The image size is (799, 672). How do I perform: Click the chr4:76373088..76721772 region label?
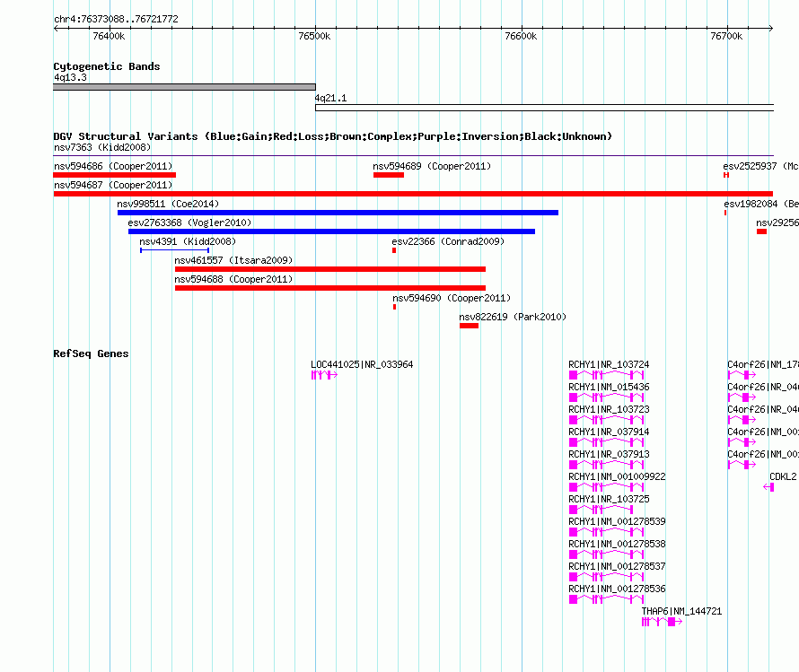click(116, 19)
